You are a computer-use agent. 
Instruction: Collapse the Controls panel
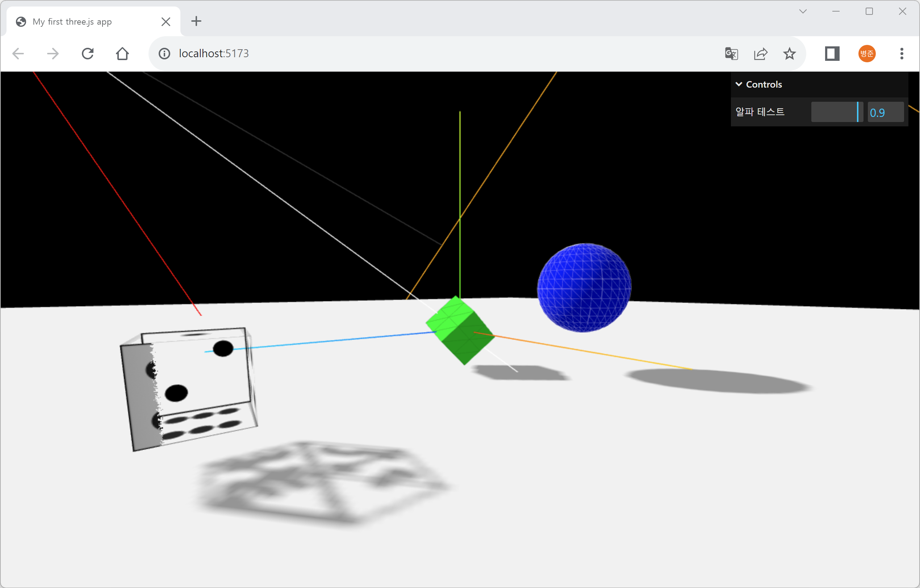tap(759, 84)
